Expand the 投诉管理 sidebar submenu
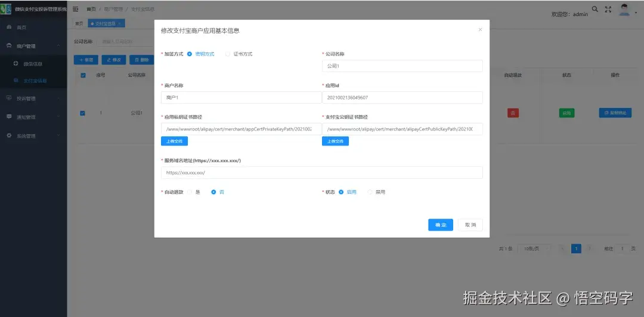The image size is (644, 317). (x=58, y=98)
